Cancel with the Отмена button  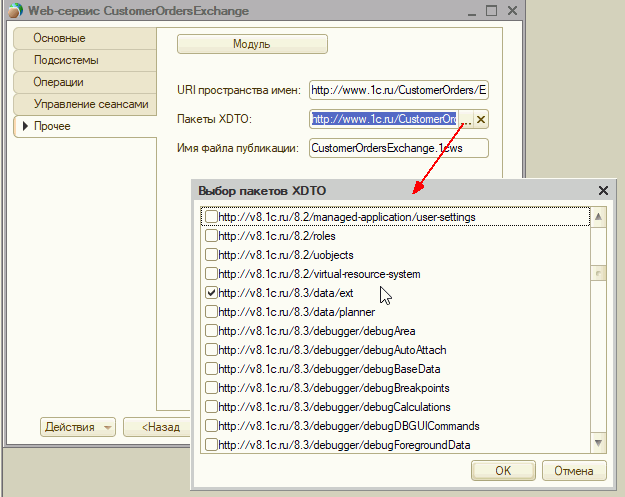coord(574,471)
